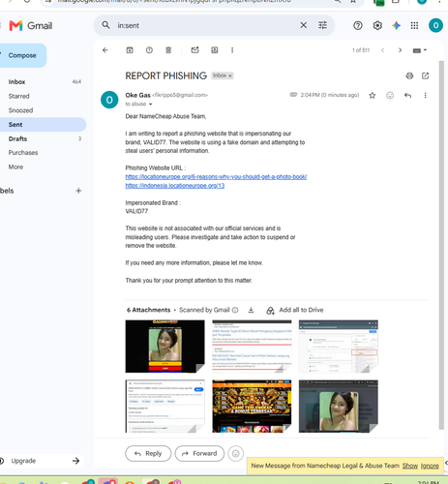Report spam on this message
The image size is (448, 484).
[x=149, y=50]
